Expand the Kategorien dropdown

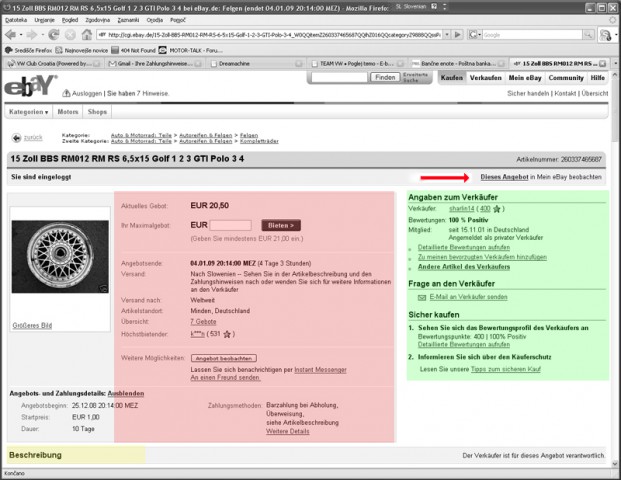point(29,112)
